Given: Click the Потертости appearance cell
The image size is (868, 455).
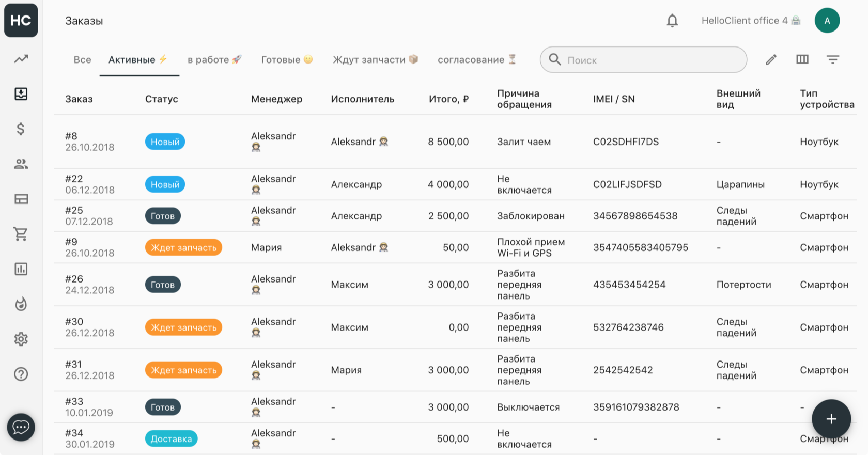Looking at the screenshot, I should coord(743,285).
